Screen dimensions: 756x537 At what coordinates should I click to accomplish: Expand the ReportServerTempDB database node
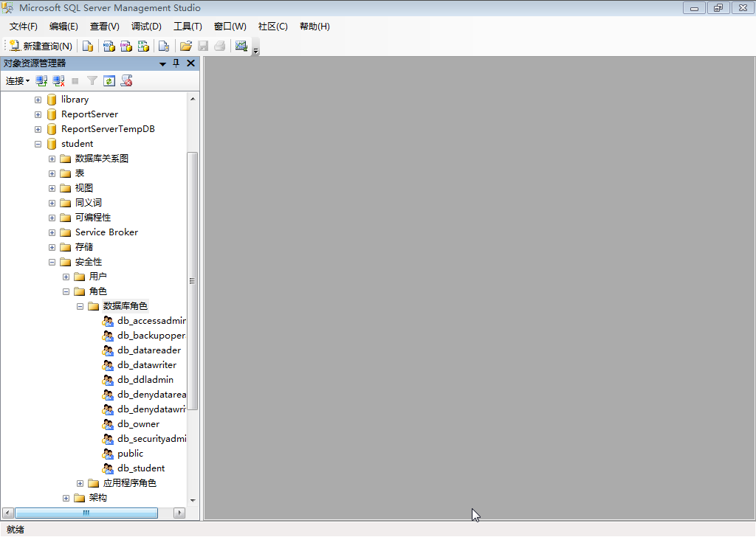point(38,130)
